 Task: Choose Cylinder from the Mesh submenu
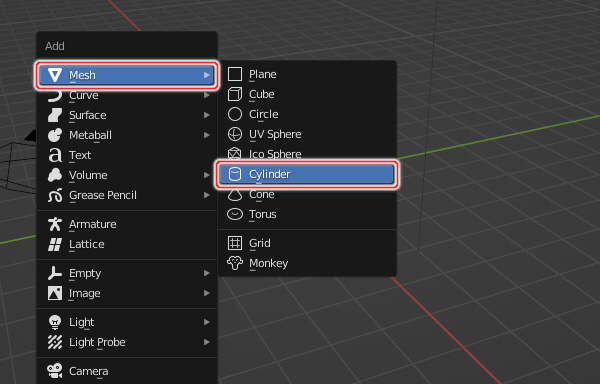pos(307,174)
